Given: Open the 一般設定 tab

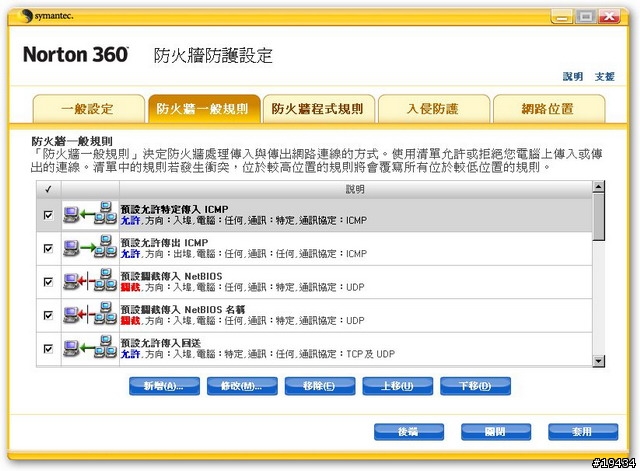Looking at the screenshot, I should [88, 109].
